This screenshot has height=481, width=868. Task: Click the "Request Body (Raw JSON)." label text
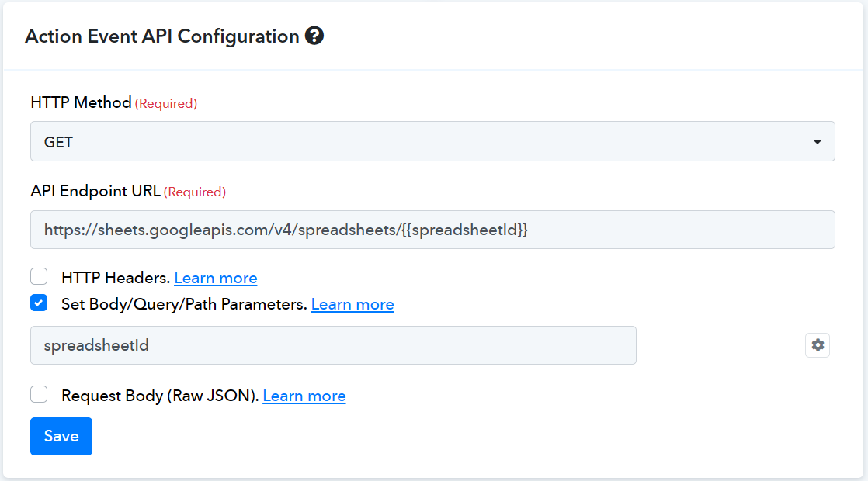(x=160, y=396)
